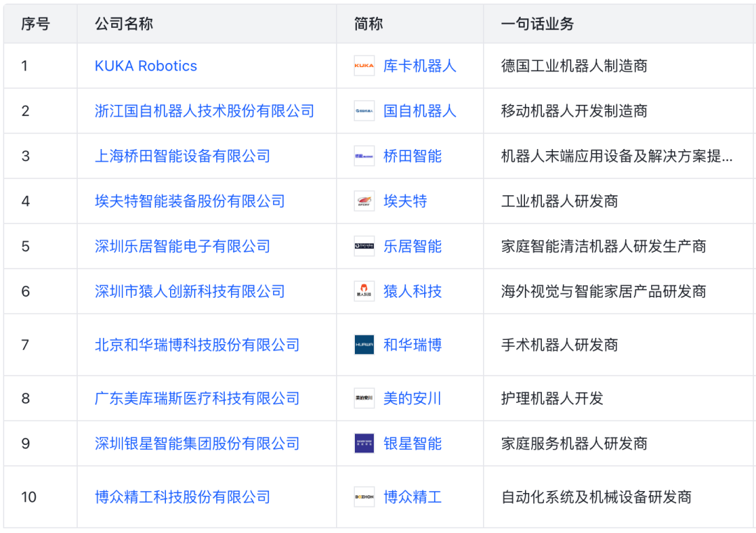Image resolution: width=756 pixels, height=533 pixels.
Task: Click row number 10 cell
Action: 41,497
